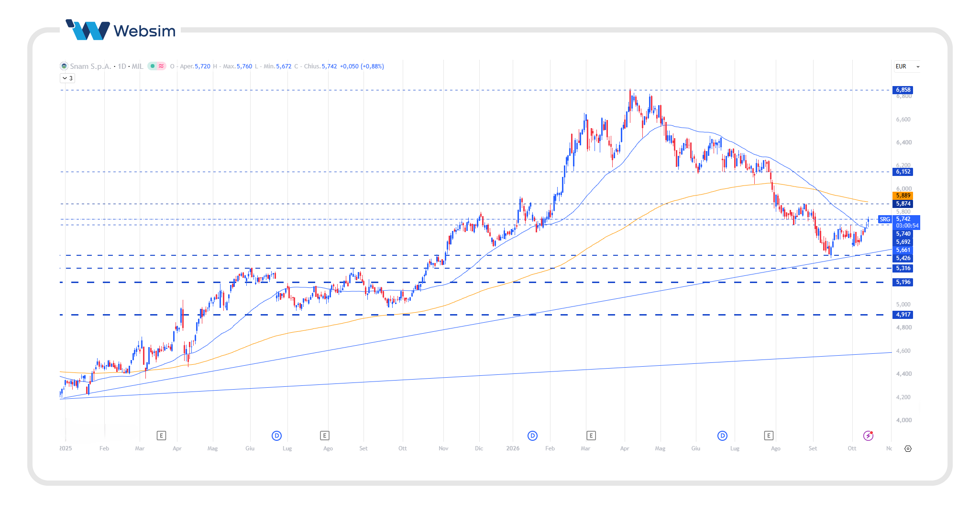Select the 5,692 price label
This screenshot has width=980, height=513.
tap(903, 242)
